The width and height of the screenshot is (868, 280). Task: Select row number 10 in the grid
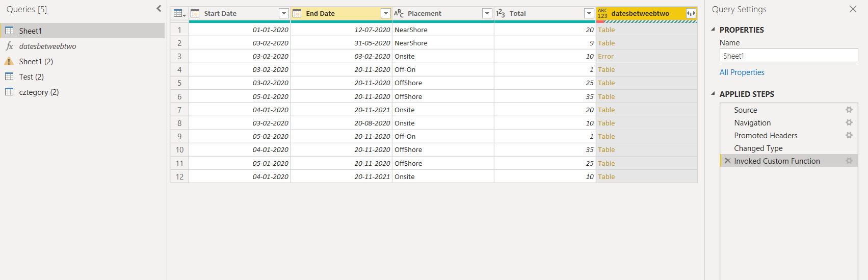(x=179, y=149)
